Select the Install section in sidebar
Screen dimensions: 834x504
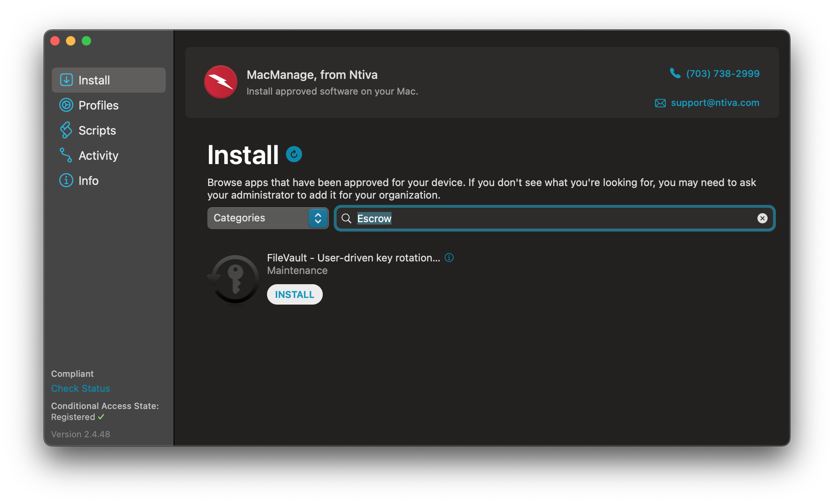tap(109, 80)
